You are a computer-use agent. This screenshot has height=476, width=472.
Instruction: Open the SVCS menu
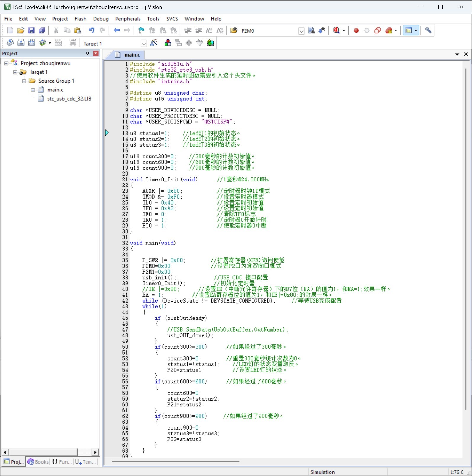tap(172, 19)
